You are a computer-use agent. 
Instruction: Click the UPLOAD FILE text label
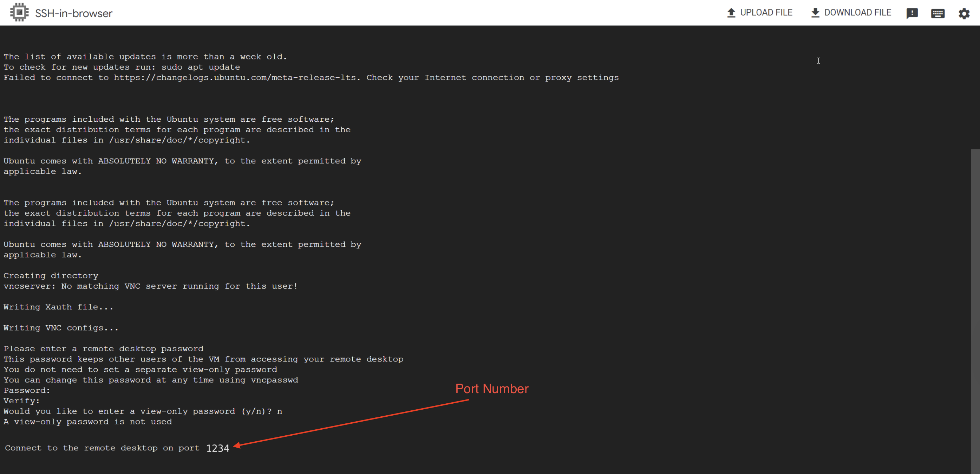coord(766,13)
